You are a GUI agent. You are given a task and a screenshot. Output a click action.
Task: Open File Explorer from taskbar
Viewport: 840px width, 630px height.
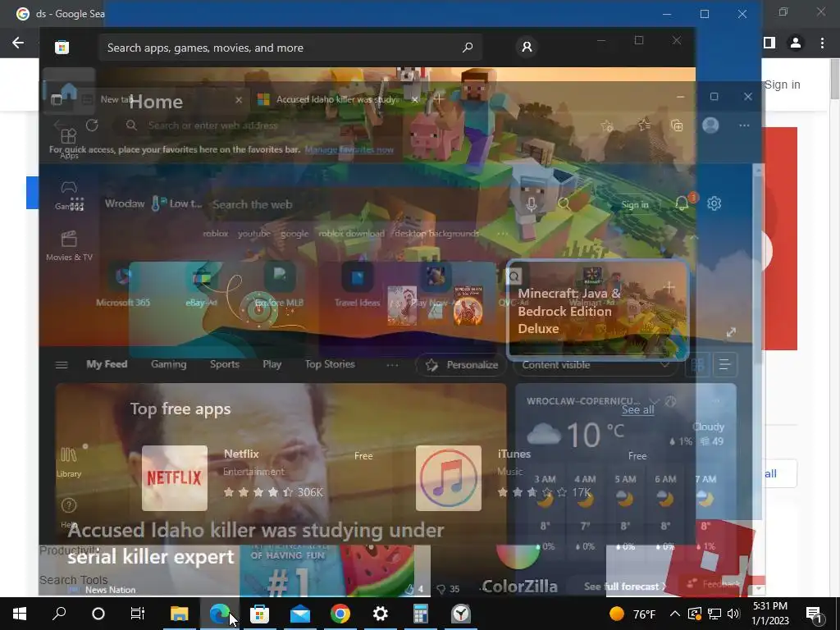pos(179,614)
